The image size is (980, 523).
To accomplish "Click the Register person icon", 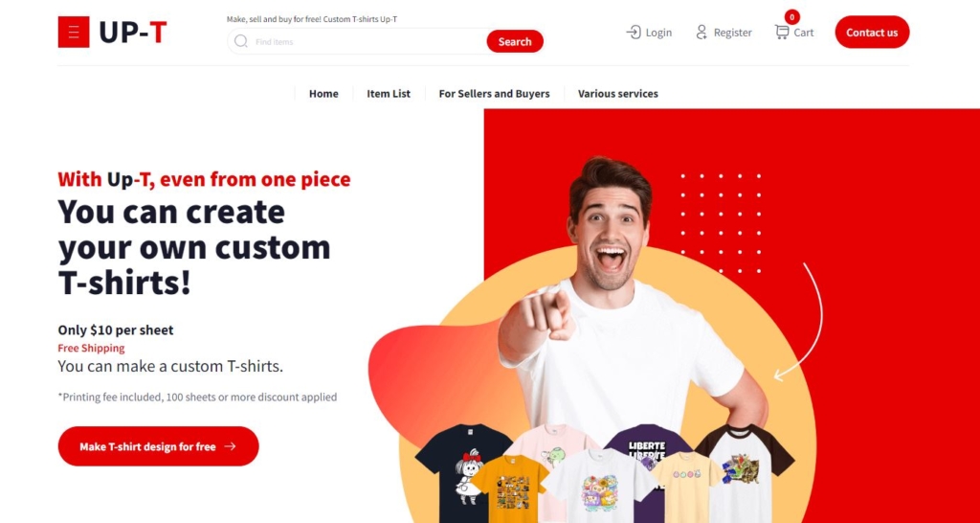I will pos(702,33).
